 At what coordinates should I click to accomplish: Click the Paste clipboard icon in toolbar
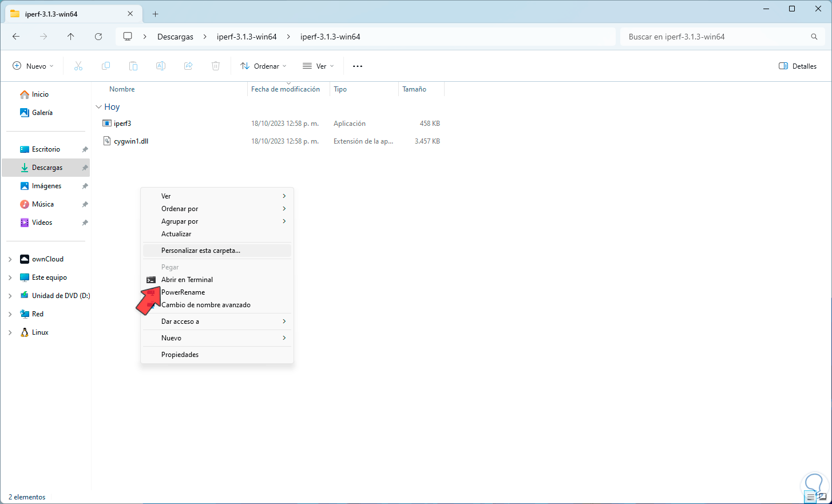(x=133, y=66)
